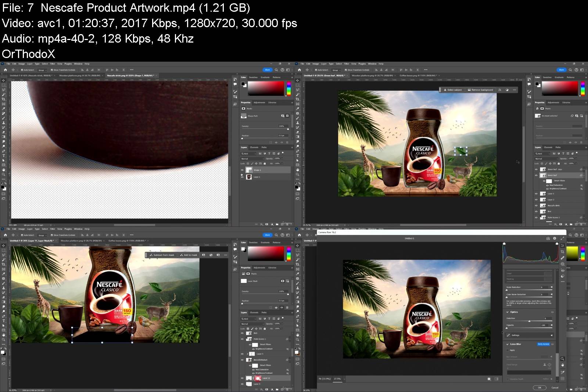Enable the Lens Blur Apply checkbox

[508, 350]
